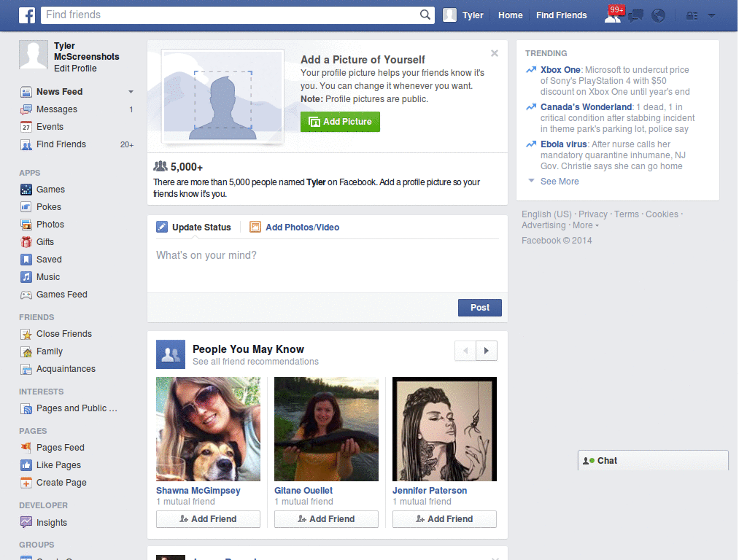Click the Insights chart icon
The height and width of the screenshot is (560, 747).
click(26, 522)
